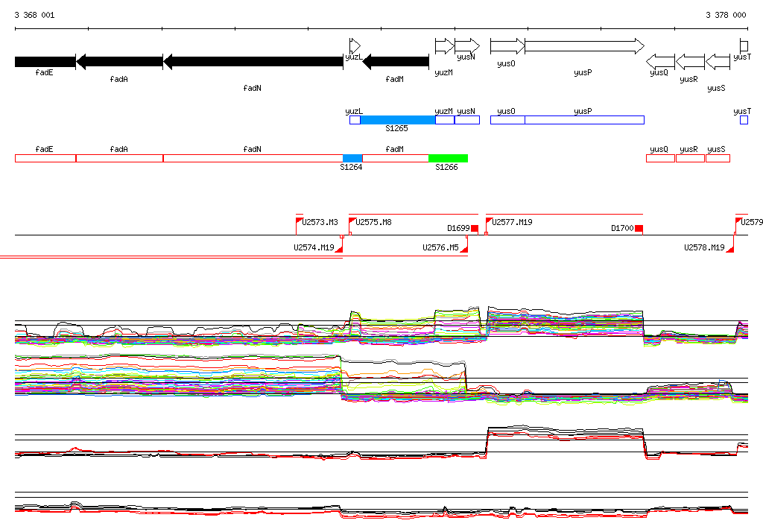Click the red D1700 terminator square
This screenshot has height=532, width=763.
pyautogui.click(x=639, y=228)
